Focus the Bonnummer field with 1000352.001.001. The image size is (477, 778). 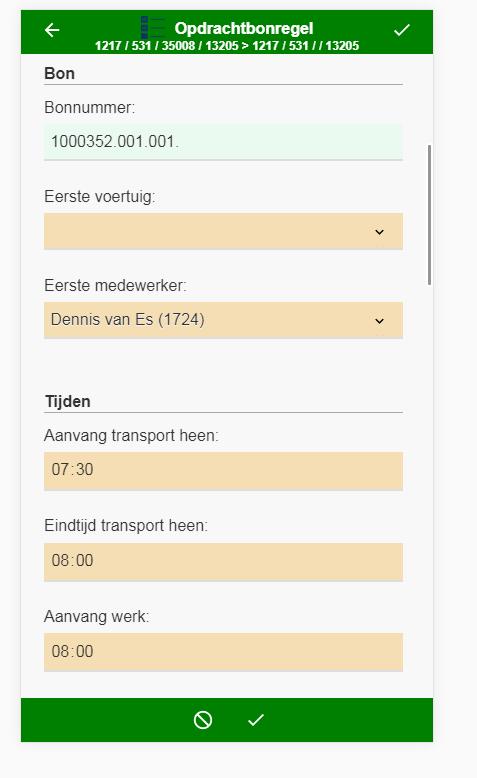click(x=223, y=142)
